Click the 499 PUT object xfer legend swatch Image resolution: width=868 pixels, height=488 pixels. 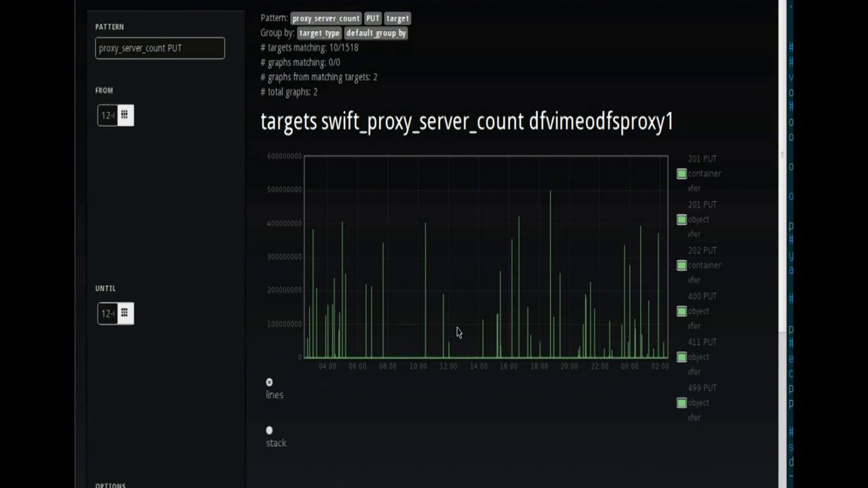682,403
